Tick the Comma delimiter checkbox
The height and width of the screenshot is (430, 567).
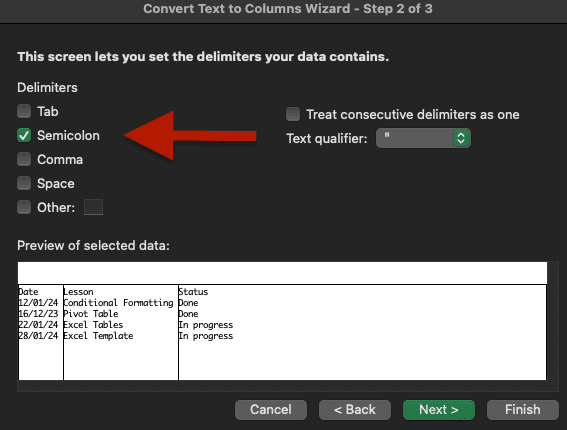tap(24, 159)
